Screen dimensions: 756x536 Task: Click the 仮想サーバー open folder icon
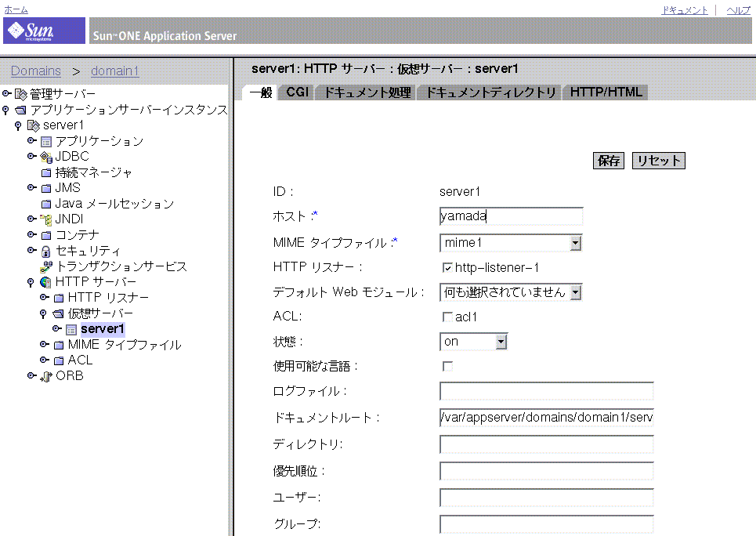[x=58, y=314]
